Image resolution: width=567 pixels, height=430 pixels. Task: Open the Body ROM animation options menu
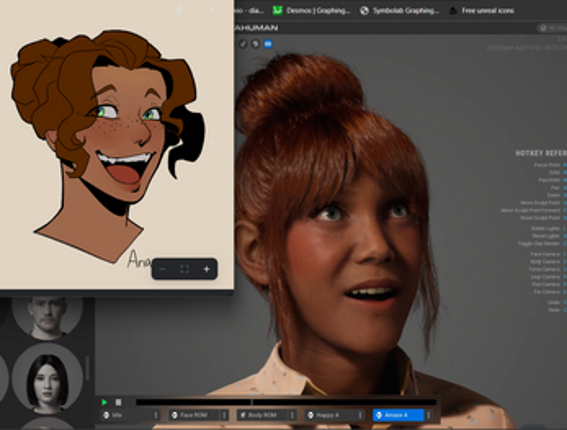coord(292,415)
